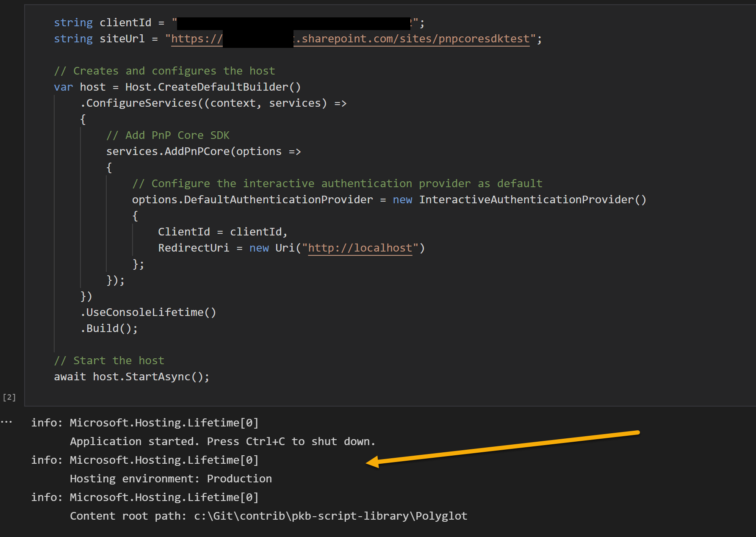Collapse the cell output with the ellipsis control
The width and height of the screenshot is (756, 537).
(7, 422)
